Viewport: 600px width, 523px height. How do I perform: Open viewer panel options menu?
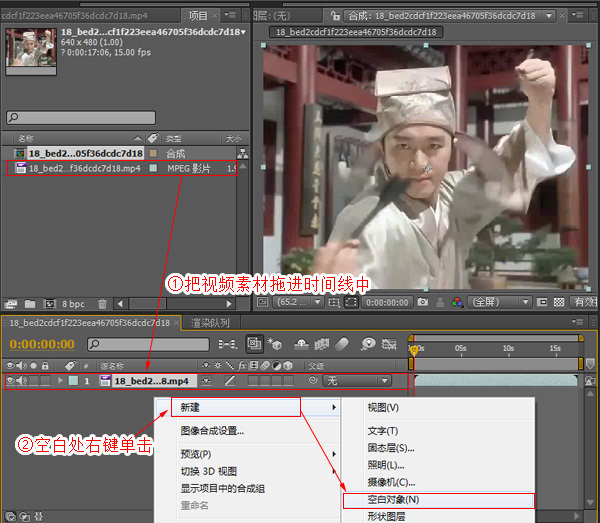point(577,15)
